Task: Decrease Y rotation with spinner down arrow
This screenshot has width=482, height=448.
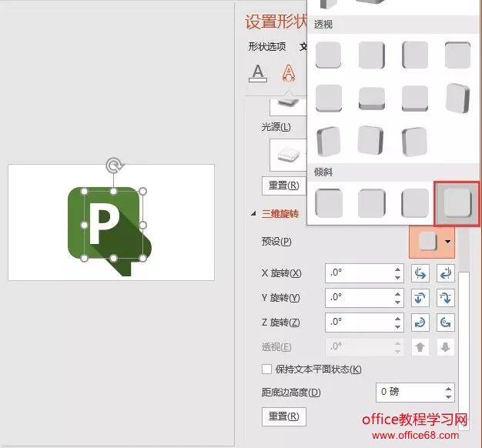Action: point(397,302)
